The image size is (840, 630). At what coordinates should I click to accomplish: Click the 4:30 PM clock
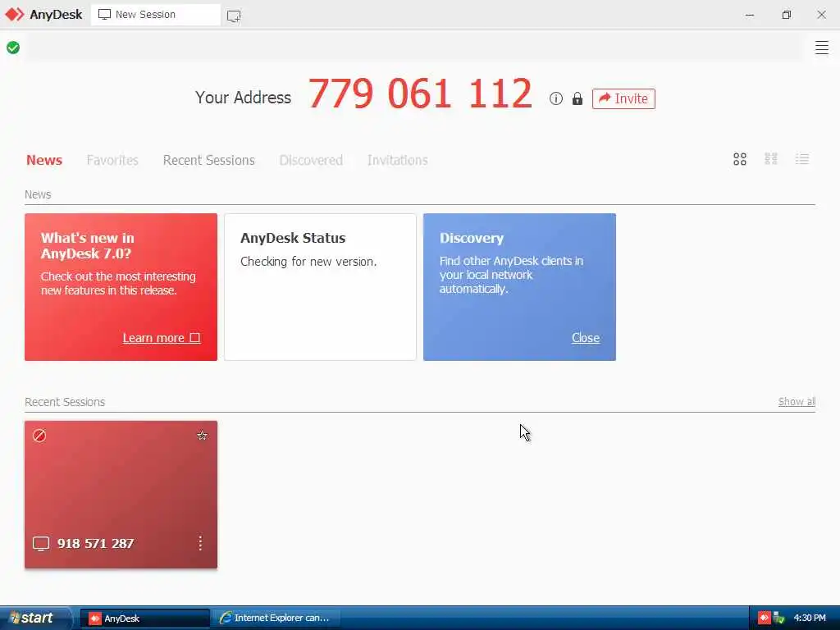pos(810,619)
